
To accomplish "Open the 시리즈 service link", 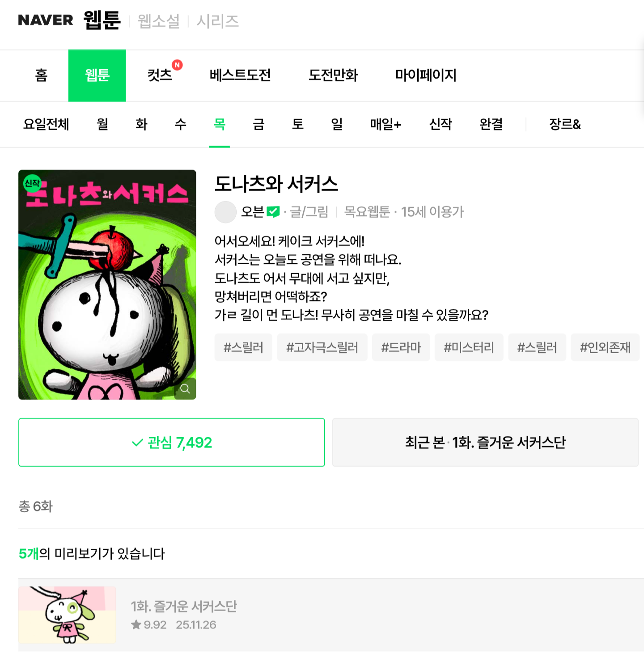I will (x=218, y=21).
